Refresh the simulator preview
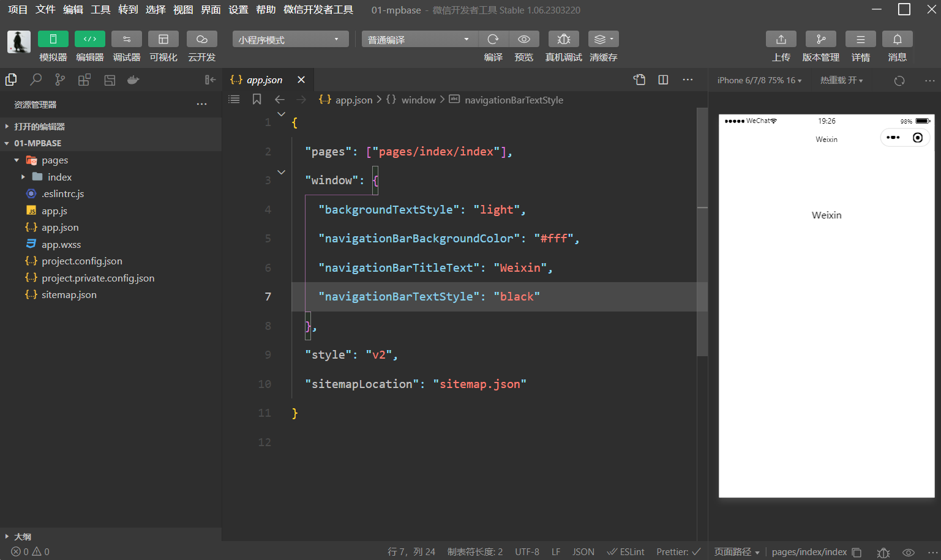This screenshot has height=560, width=941. (x=899, y=81)
